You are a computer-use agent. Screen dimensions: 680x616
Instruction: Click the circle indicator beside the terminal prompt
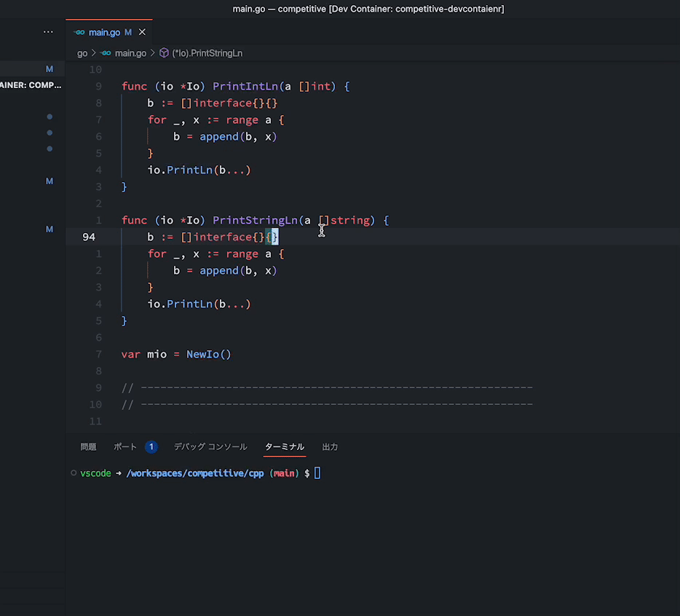[72, 473]
